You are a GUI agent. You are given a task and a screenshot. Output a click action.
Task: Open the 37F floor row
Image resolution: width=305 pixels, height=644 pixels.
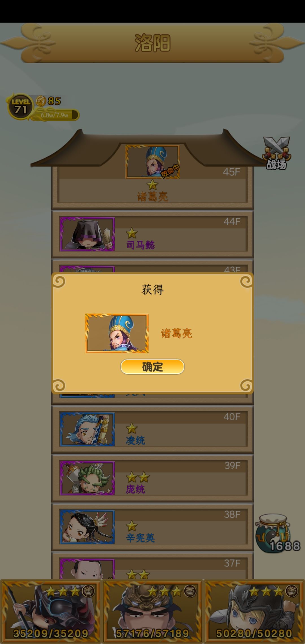click(x=152, y=565)
